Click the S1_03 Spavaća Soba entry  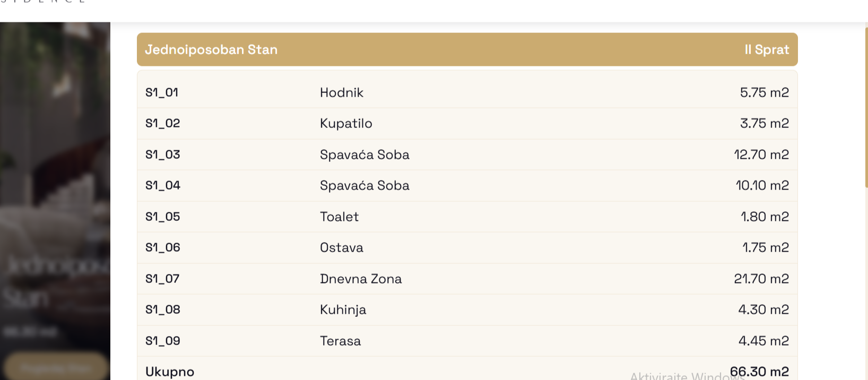pos(467,154)
